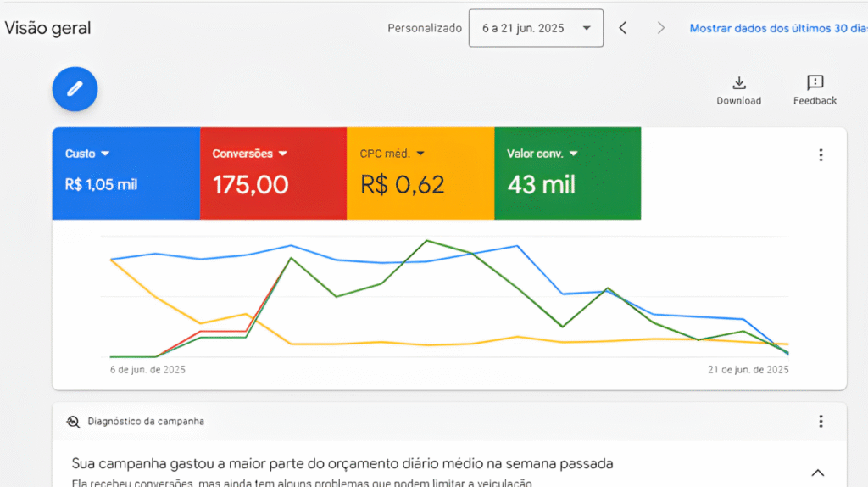Image resolution: width=868 pixels, height=487 pixels.
Task: Open the Feedback dialog
Action: tap(815, 91)
